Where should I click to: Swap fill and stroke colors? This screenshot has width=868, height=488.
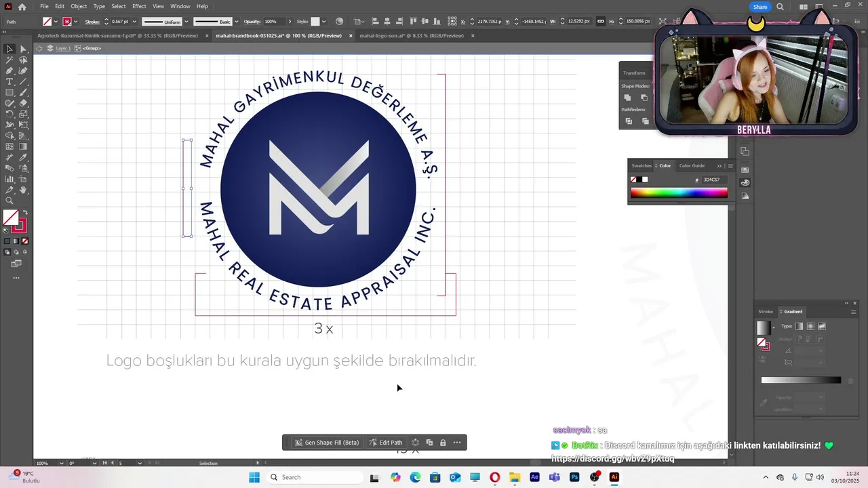pyautogui.click(x=25, y=213)
